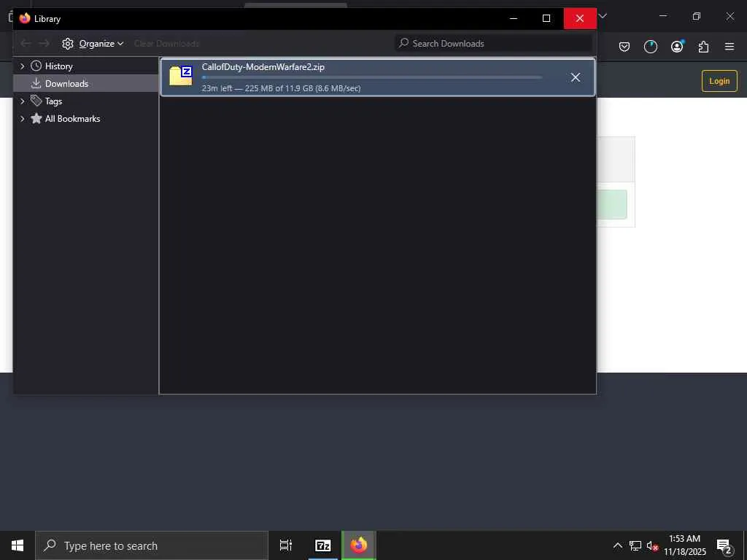747x560 pixels.
Task: Click the Downloads arrow icon in sidebar
Action: click(36, 83)
